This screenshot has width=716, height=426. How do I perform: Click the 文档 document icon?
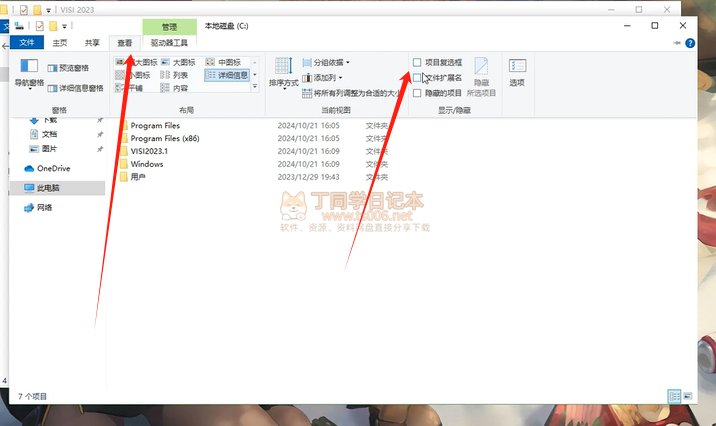click(x=34, y=134)
